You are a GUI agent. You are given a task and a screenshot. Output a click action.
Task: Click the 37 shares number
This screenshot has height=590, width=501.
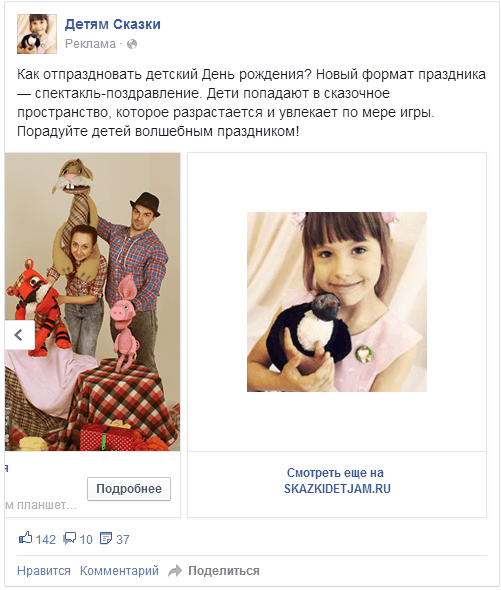coord(123,540)
